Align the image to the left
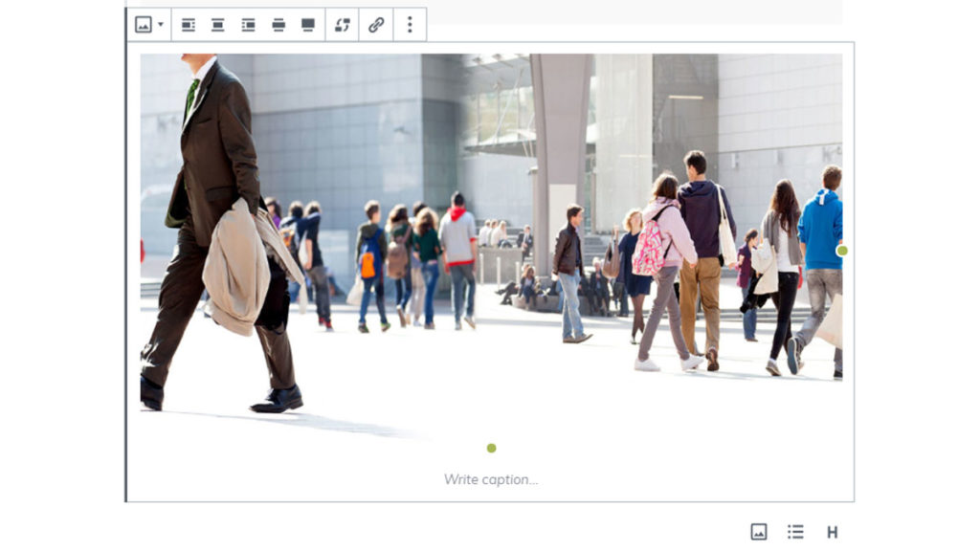 pos(189,25)
